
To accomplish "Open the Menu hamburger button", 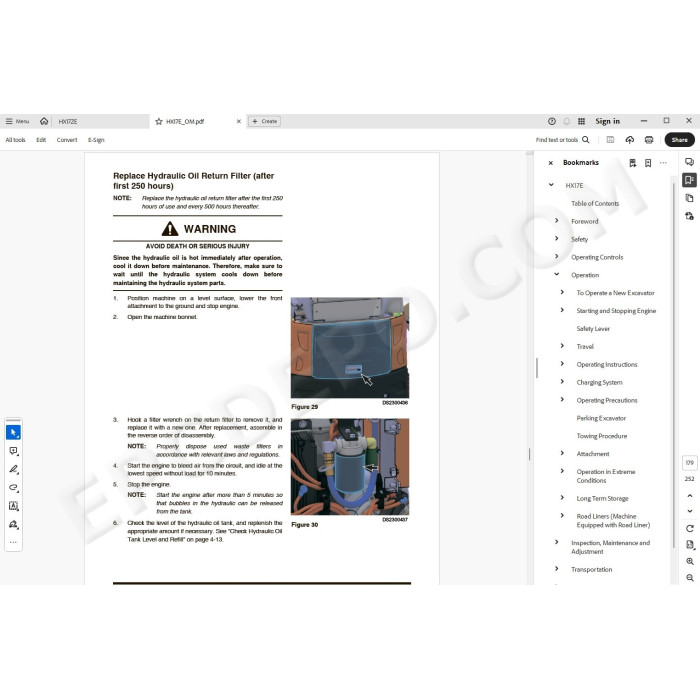I will pos(17,121).
